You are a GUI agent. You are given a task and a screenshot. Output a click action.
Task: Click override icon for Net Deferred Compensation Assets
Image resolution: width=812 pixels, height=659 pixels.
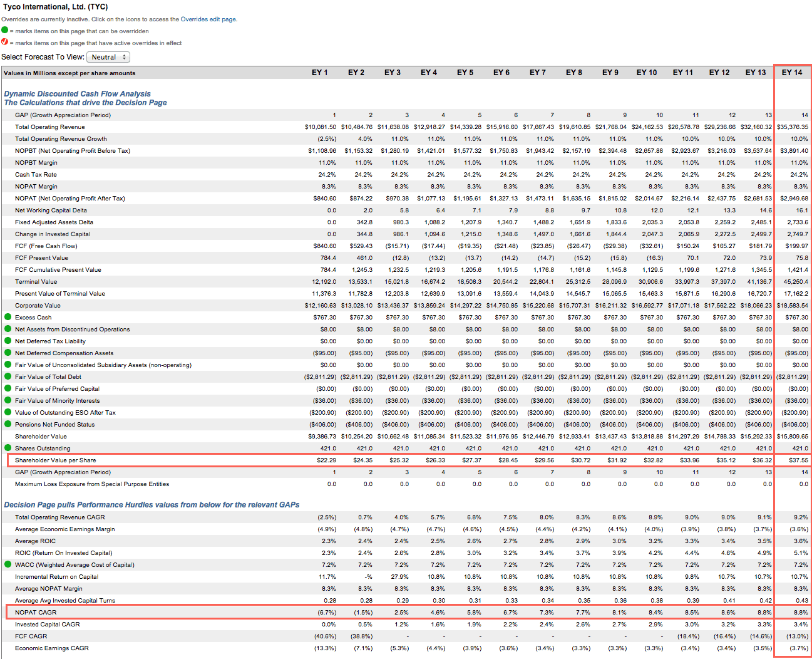click(8, 353)
